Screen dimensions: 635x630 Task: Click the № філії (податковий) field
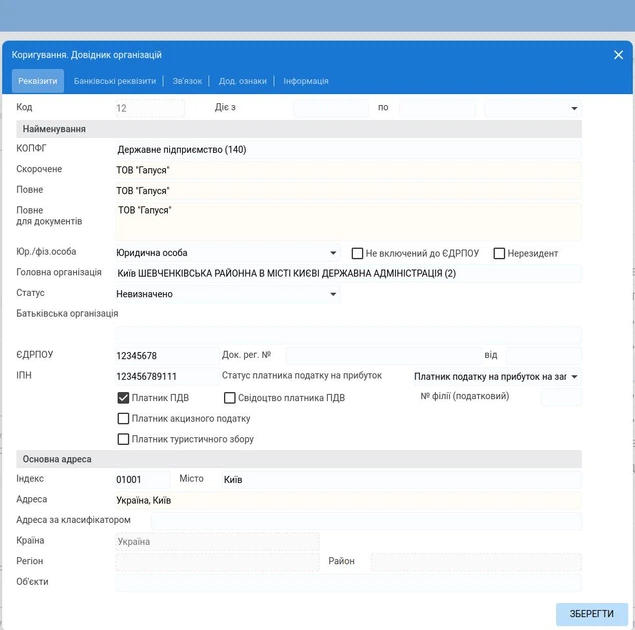(x=561, y=397)
